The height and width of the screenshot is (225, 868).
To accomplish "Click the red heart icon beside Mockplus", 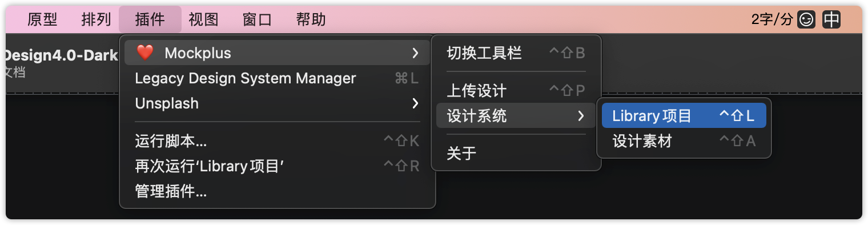I will click(145, 53).
